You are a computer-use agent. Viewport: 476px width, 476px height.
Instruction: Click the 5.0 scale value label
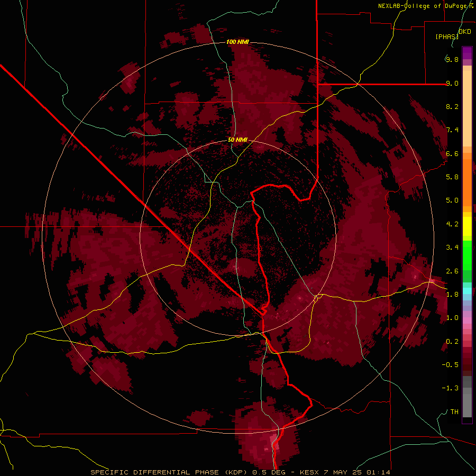452,200
